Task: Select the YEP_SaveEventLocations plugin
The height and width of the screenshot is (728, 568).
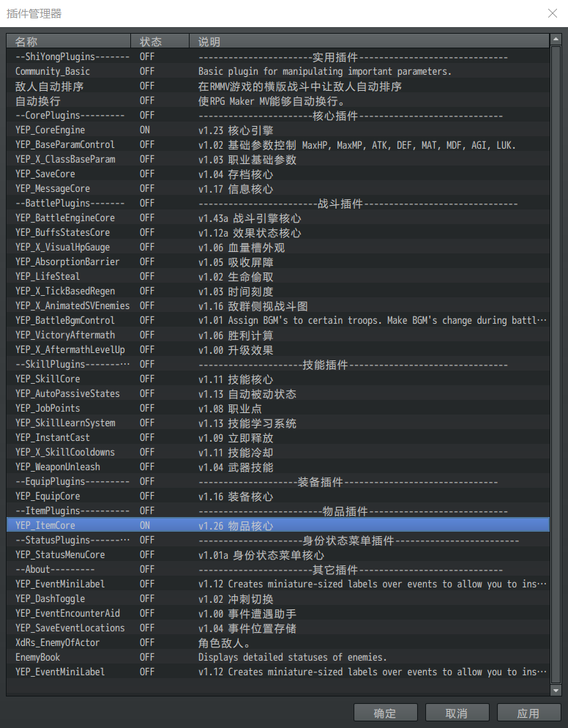Action: [x=278, y=628]
